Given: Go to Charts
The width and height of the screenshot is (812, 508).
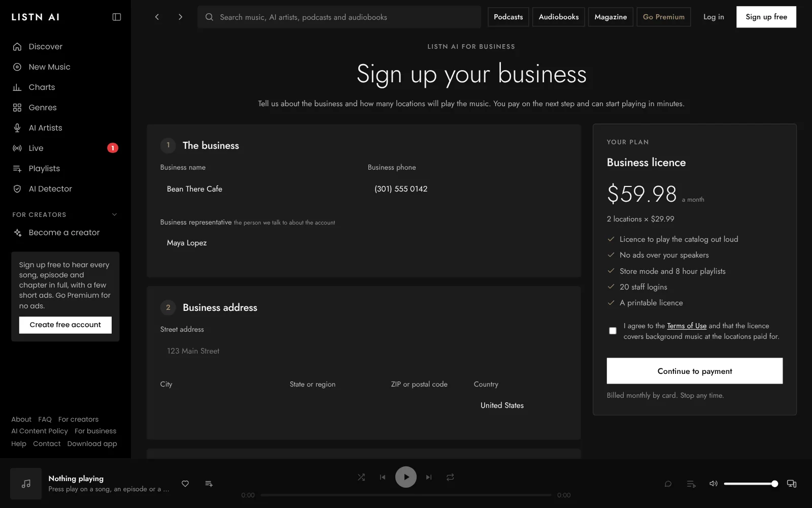Looking at the screenshot, I should click(65, 87).
